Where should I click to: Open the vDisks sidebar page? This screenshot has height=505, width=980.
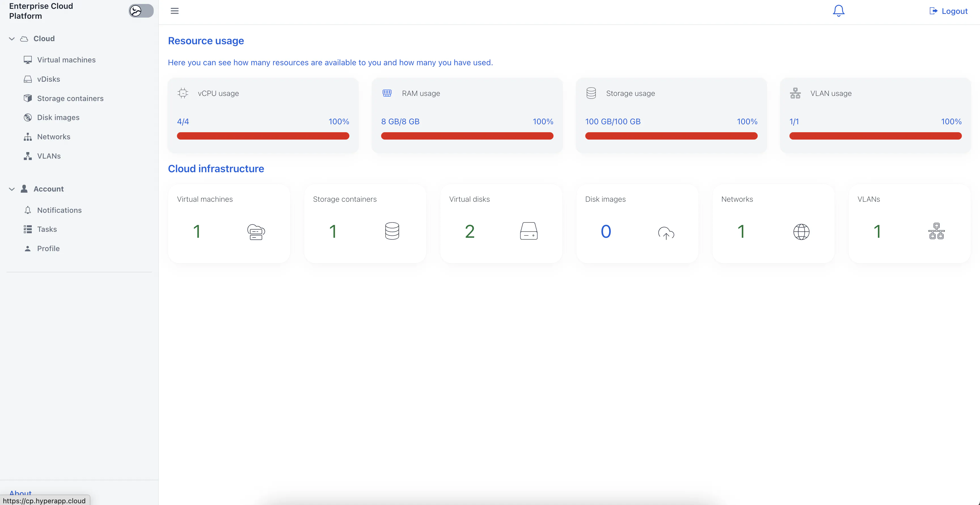click(x=48, y=79)
